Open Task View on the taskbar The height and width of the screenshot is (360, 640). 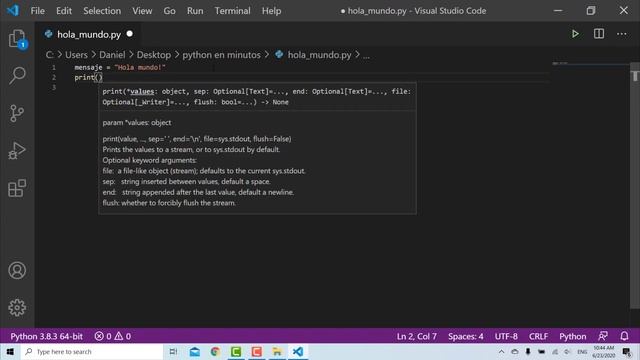(x=173, y=351)
